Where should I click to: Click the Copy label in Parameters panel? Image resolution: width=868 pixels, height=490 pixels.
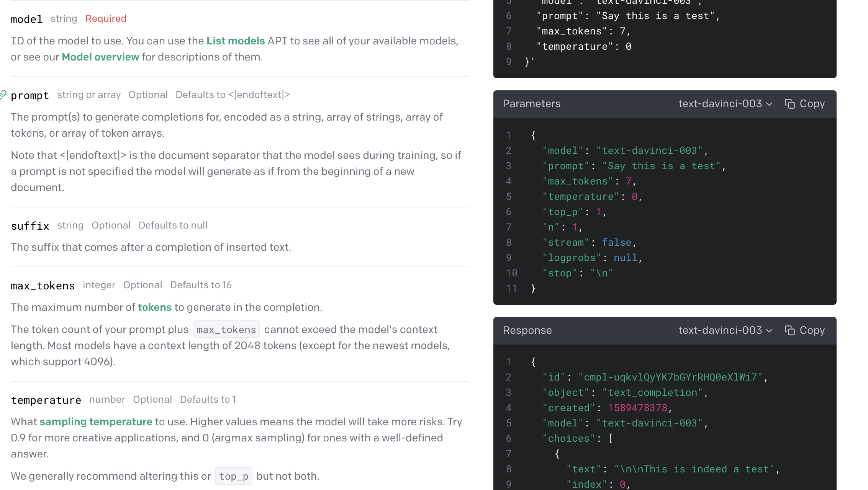(x=812, y=104)
